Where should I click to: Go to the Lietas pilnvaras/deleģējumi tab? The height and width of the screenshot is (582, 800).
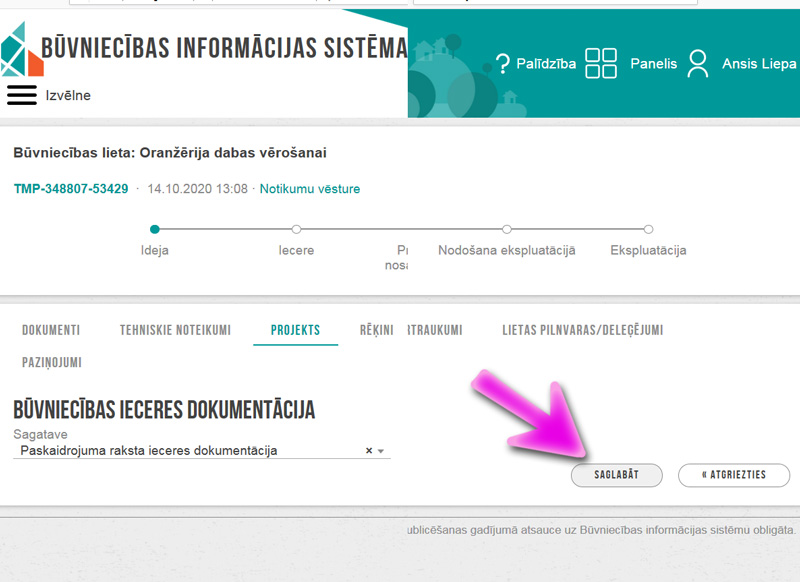click(582, 330)
